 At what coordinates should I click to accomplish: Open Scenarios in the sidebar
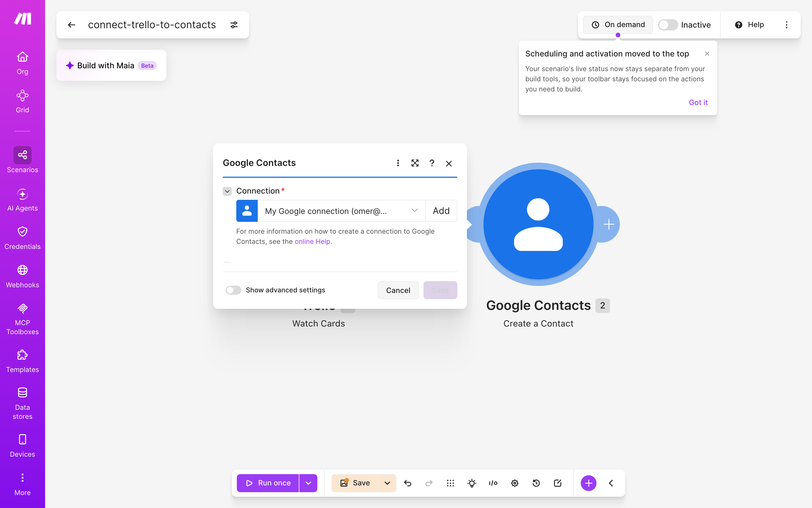tap(23, 160)
